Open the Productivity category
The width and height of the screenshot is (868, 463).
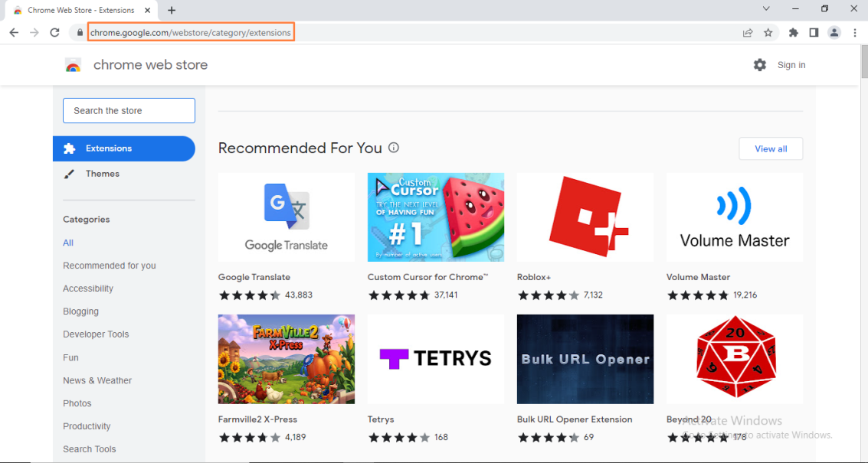click(87, 426)
